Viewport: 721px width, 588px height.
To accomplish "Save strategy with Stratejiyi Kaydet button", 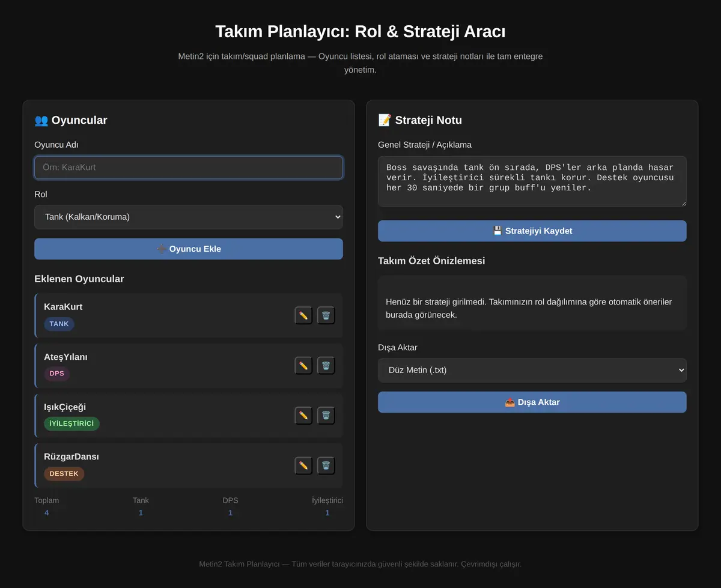I will (532, 231).
